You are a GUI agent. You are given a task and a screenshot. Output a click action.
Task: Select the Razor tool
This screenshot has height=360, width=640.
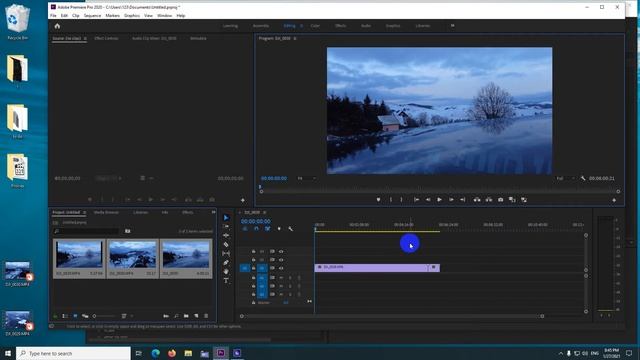pos(226,244)
